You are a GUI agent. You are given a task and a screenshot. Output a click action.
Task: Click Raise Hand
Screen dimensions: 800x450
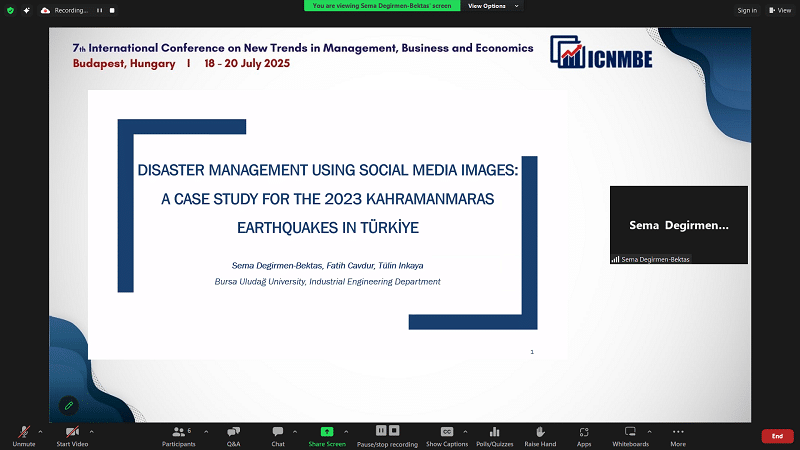[540, 432]
